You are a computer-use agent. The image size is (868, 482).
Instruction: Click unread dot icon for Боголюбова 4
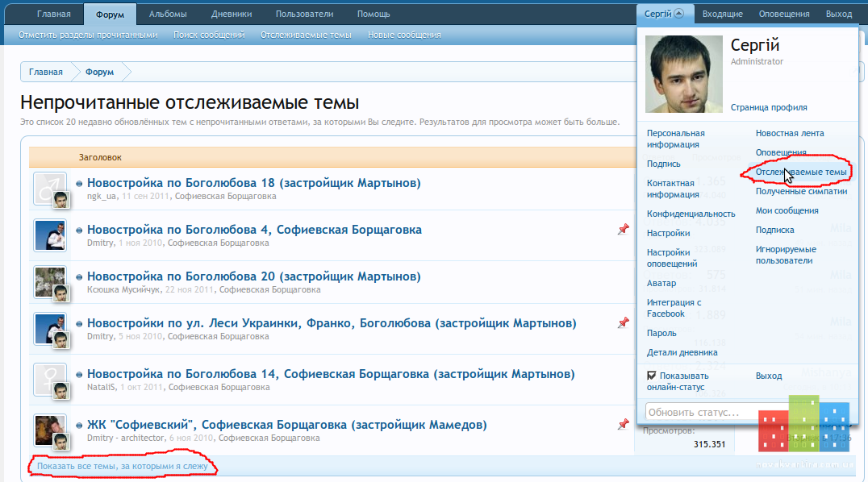pyautogui.click(x=79, y=231)
